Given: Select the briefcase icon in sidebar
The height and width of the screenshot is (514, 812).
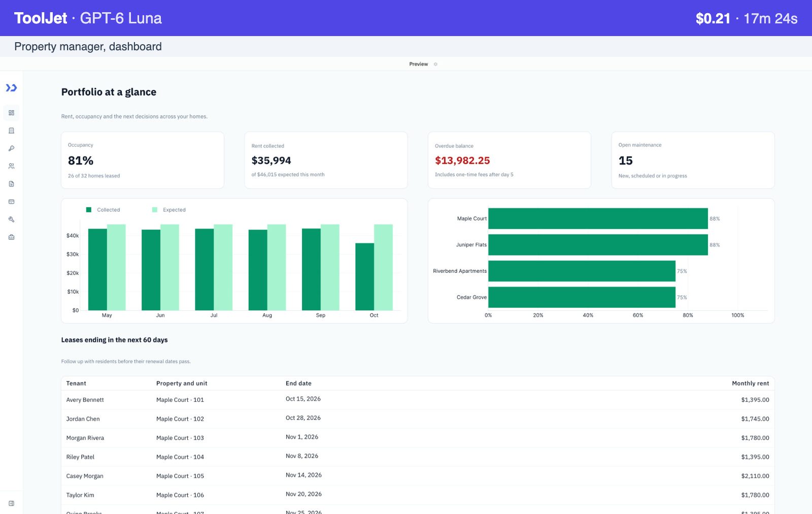Looking at the screenshot, I should point(11,237).
